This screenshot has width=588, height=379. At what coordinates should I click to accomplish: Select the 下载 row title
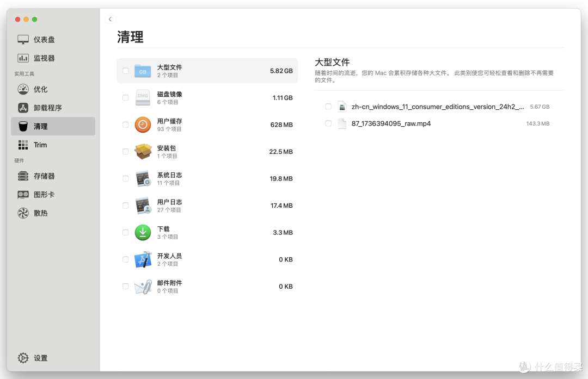[163, 229]
